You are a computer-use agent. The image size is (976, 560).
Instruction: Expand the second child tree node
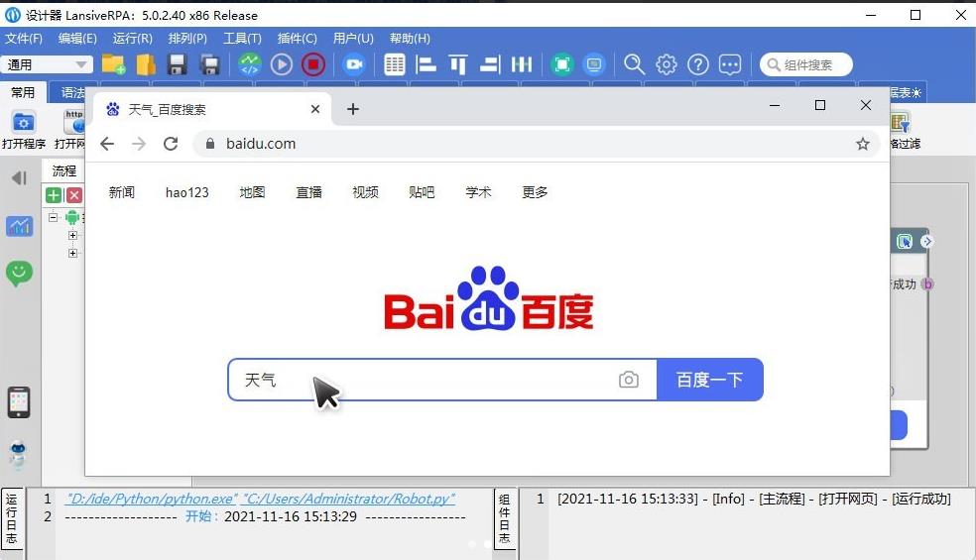point(72,254)
